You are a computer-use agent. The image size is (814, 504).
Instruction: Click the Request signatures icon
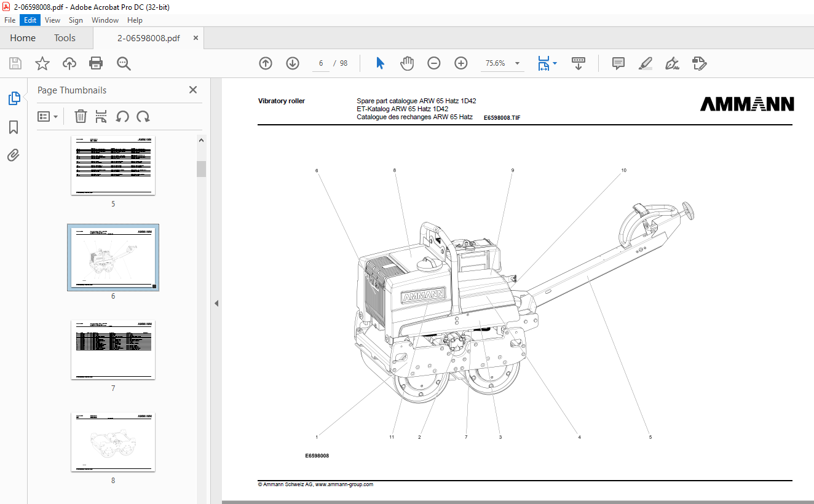point(699,63)
